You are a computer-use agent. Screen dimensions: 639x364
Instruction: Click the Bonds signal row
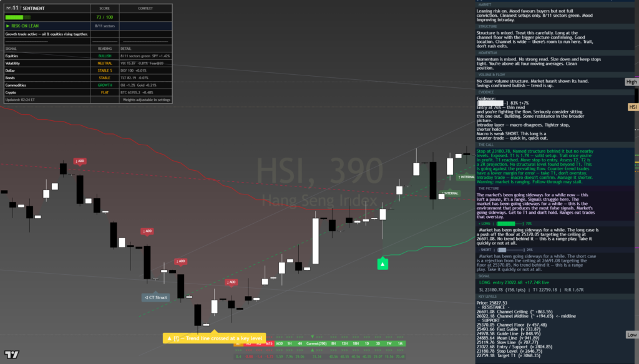(88, 78)
